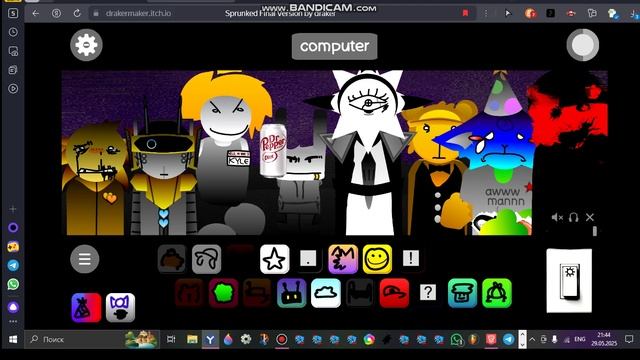Click the drakermaker.itch.io address bar
Viewport: 640px width, 360px height.
(x=139, y=13)
